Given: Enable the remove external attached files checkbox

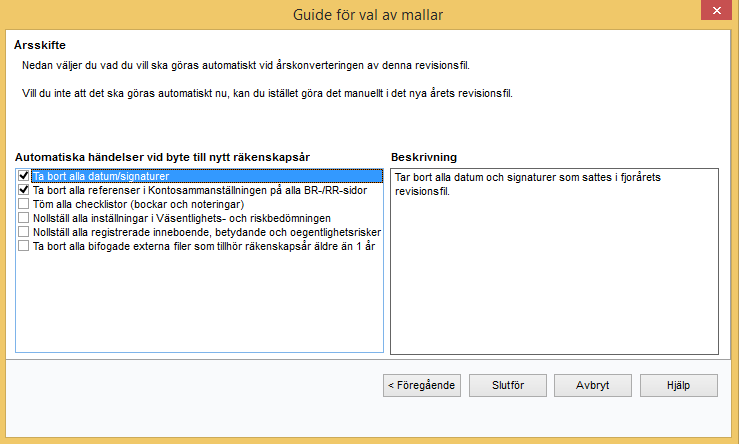Looking at the screenshot, I should click(24, 246).
